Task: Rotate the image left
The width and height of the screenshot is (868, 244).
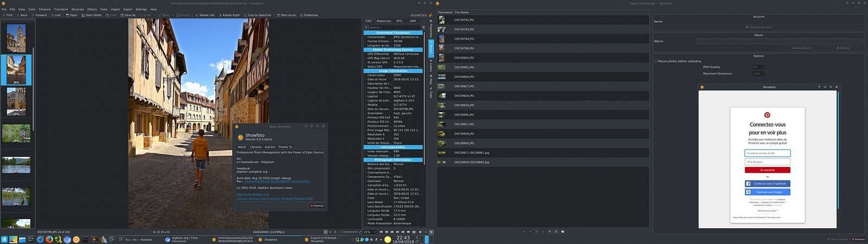Action: [x=205, y=15]
